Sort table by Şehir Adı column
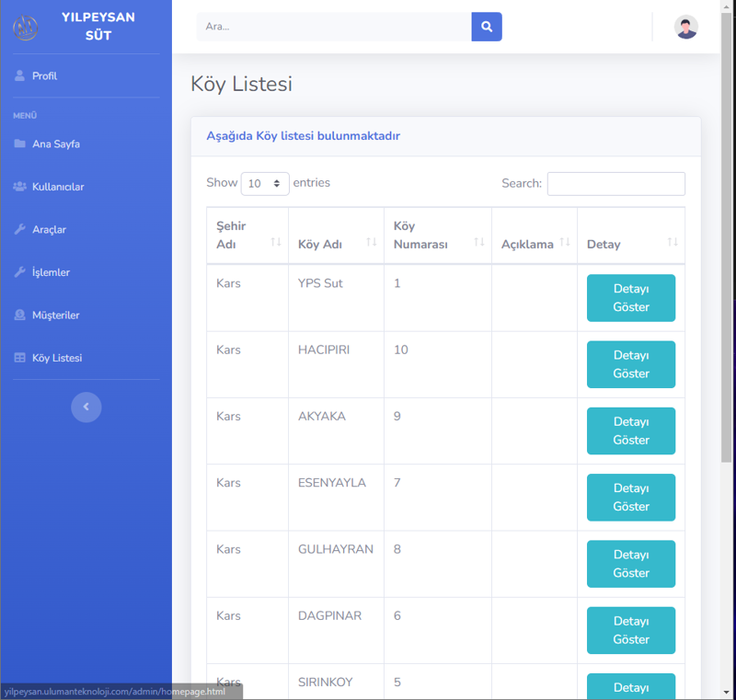 coord(247,235)
